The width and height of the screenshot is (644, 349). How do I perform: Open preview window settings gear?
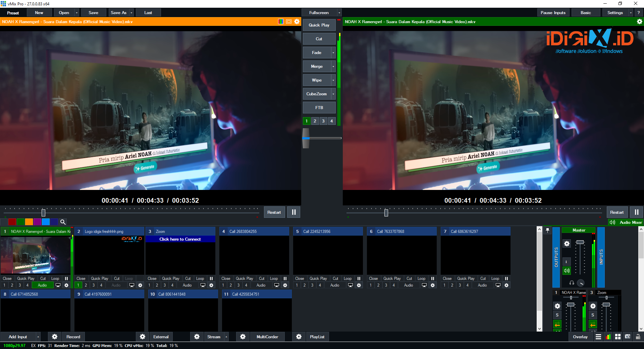pyautogui.click(x=297, y=21)
